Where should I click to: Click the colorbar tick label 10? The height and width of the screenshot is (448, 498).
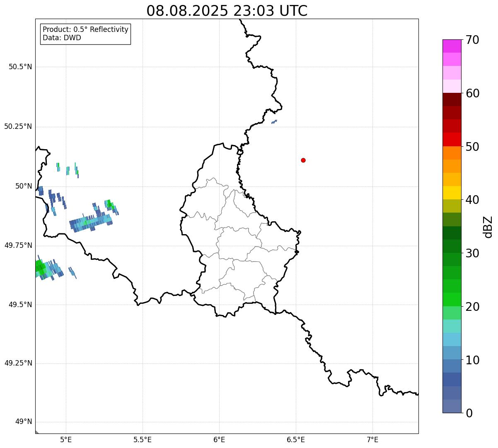click(472, 360)
